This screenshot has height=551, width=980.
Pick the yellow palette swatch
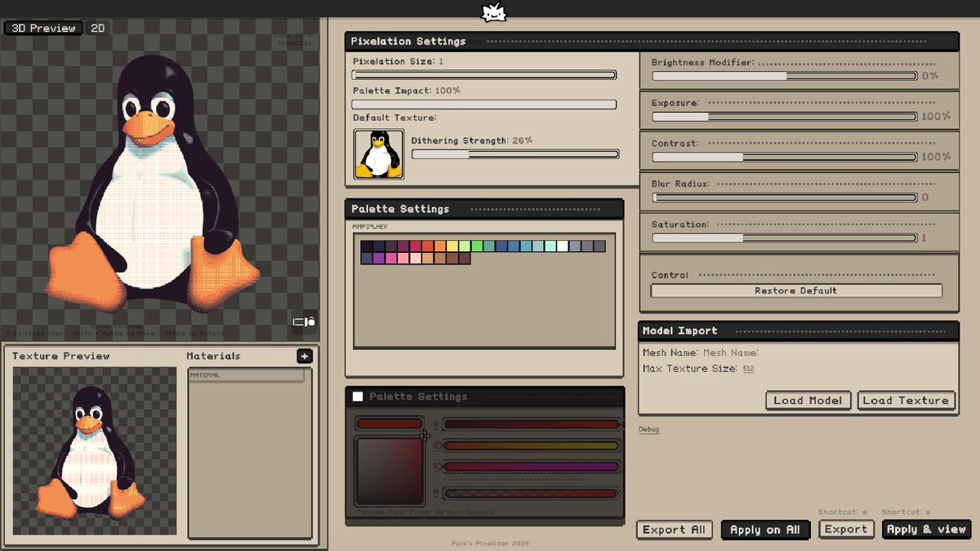(452, 246)
